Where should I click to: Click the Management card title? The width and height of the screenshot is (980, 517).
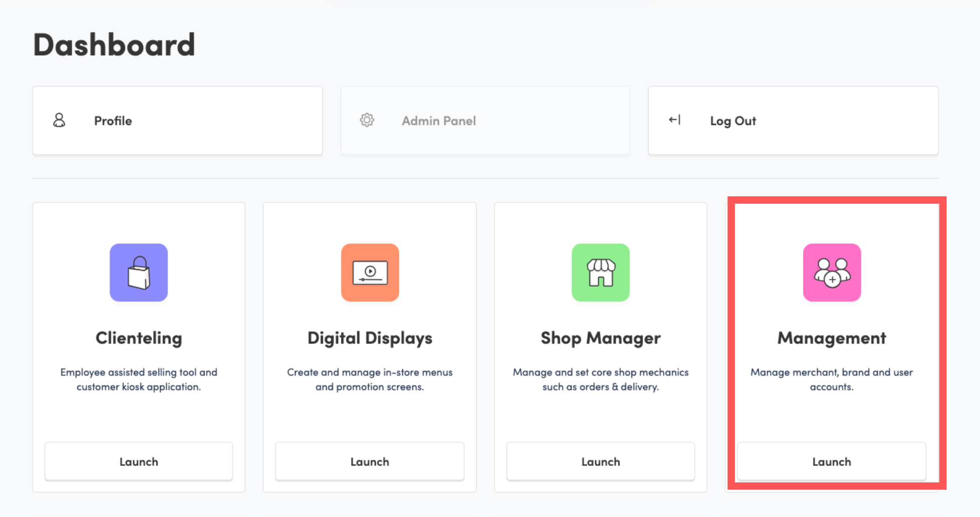click(x=832, y=338)
